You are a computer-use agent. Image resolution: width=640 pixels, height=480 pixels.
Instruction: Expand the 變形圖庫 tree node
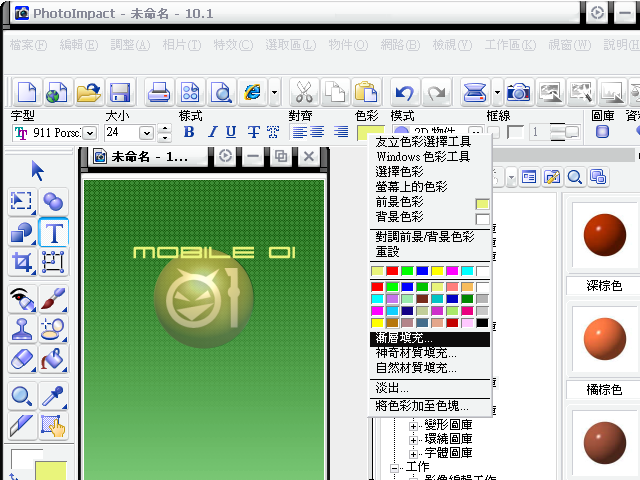(x=413, y=426)
